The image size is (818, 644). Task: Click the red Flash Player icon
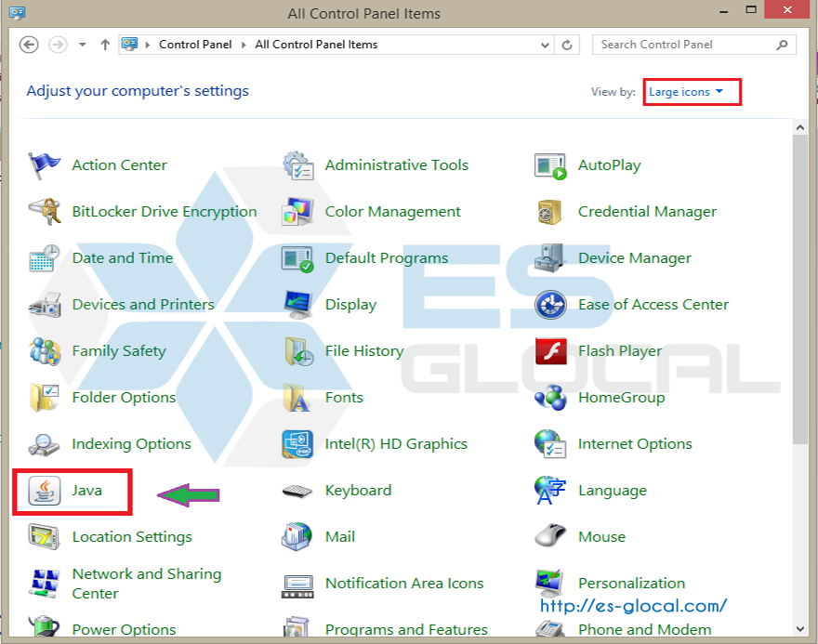pyautogui.click(x=551, y=351)
